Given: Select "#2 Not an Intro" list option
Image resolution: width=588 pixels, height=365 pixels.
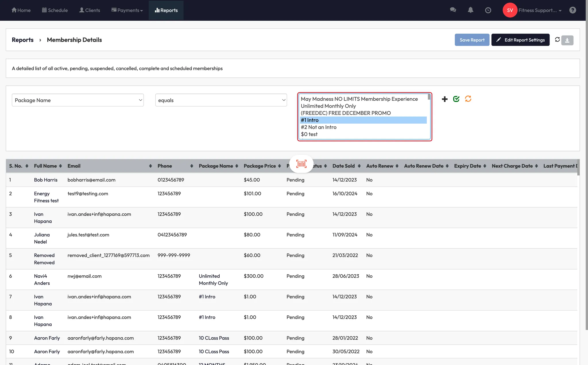Looking at the screenshot, I should tap(318, 127).
